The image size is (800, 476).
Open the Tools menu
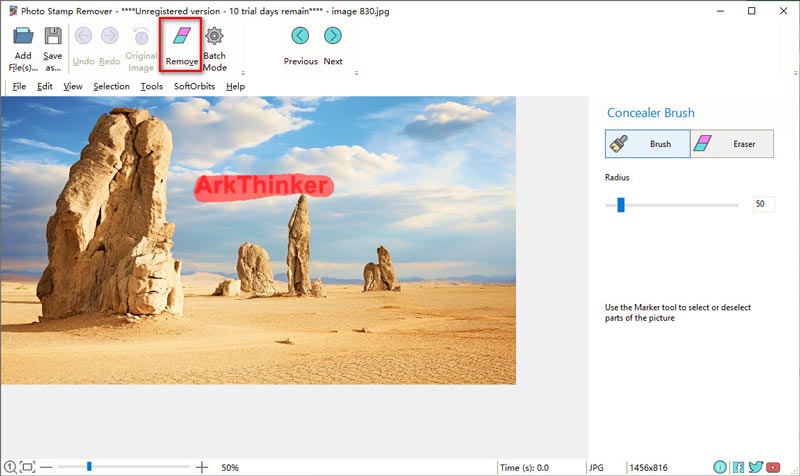[152, 86]
